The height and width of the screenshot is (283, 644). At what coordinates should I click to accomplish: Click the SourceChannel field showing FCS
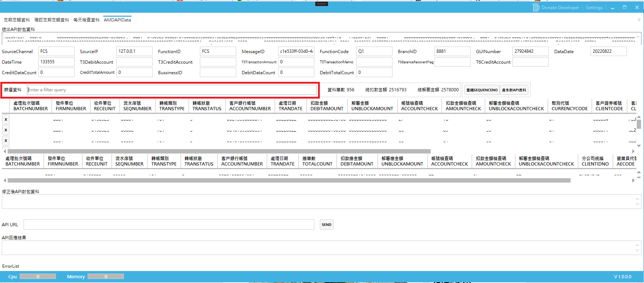(x=56, y=51)
